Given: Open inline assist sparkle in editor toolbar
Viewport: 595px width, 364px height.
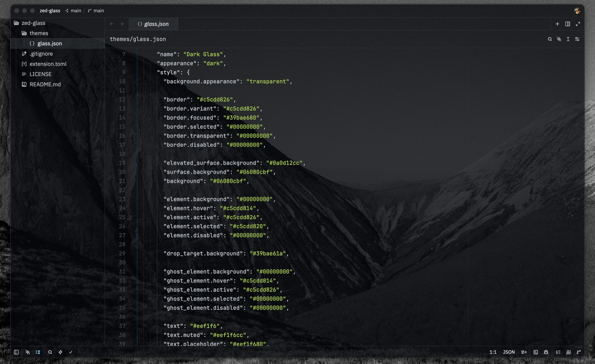Looking at the screenshot, I should click(x=559, y=39).
